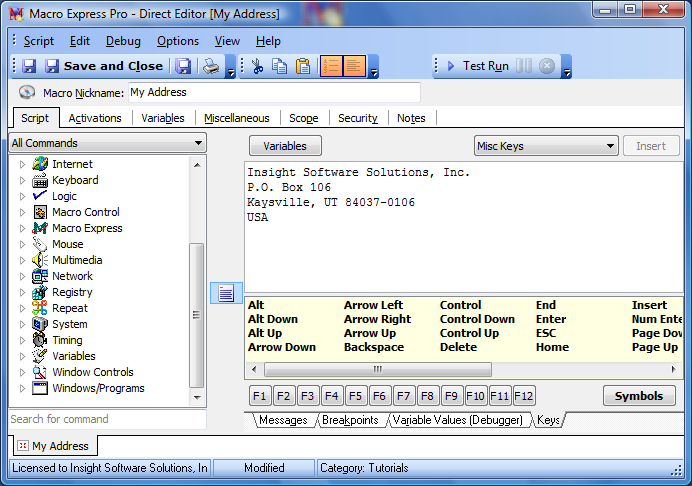Click the Save floppy disk icon
This screenshot has height=486, width=692.
coord(29,67)
